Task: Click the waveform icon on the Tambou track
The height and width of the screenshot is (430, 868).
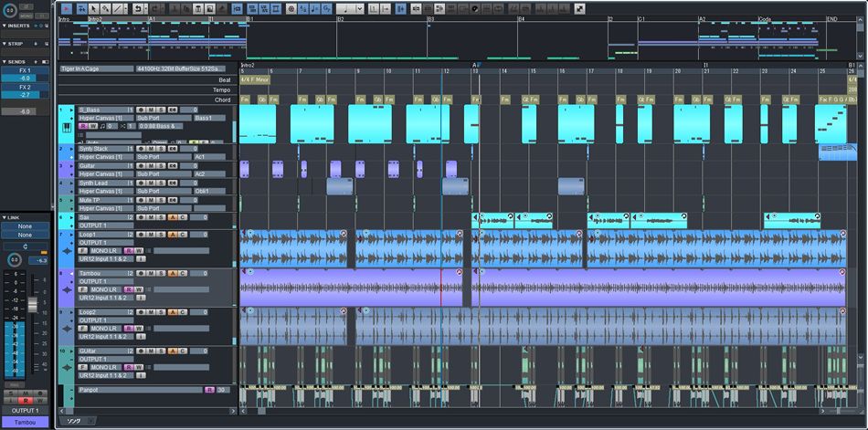Action: tap(67, 290)
